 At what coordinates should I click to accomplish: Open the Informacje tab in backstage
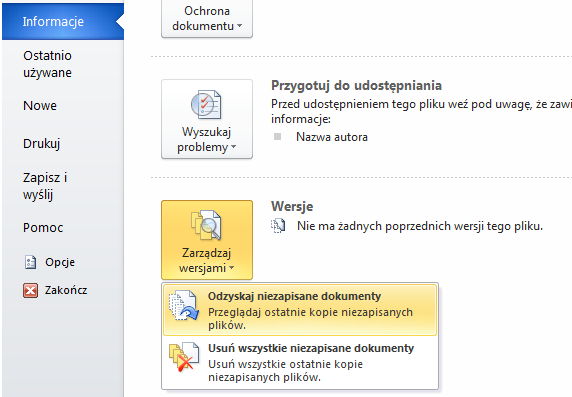[x=63, y=22]
